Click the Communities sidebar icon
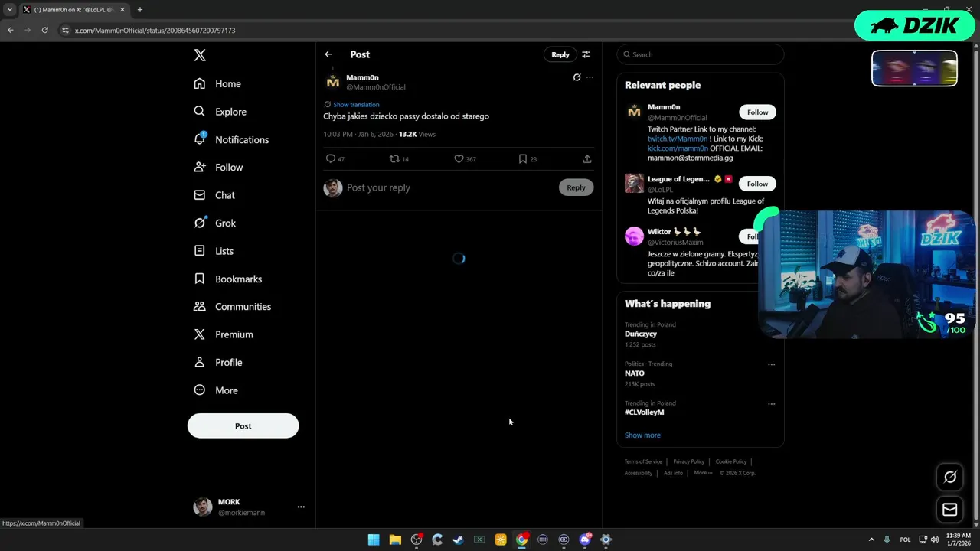Viewport: 980px width, 551px height. [x=200, y=306]
